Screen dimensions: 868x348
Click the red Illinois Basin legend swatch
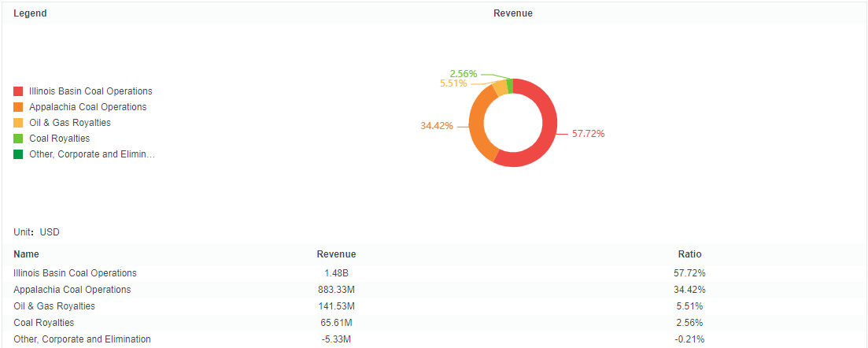pyautogui.click(x=18, y=91)
